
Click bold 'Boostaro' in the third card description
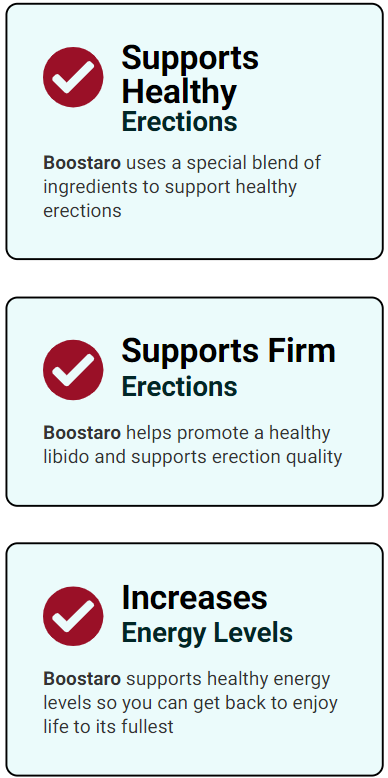[x=82, y=679]
